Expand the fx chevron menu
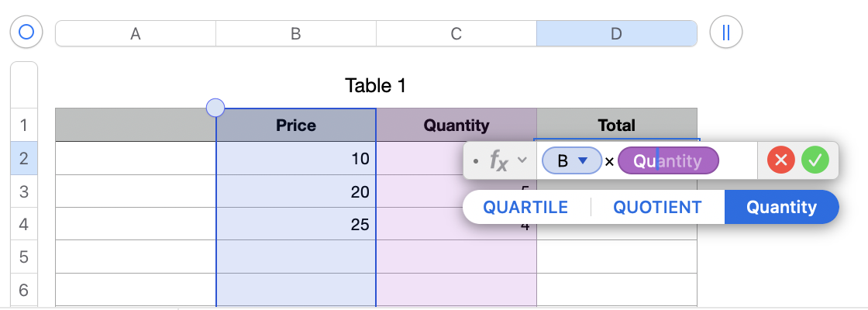The height and width of the screenshot is (310, 868). point(522,160)
